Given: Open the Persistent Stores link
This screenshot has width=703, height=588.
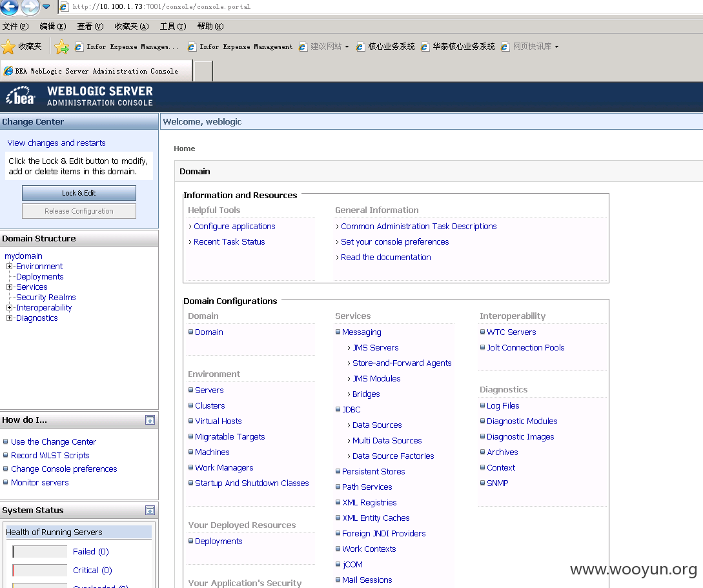Looking at the screenshot, I should [x=374, y=471].
